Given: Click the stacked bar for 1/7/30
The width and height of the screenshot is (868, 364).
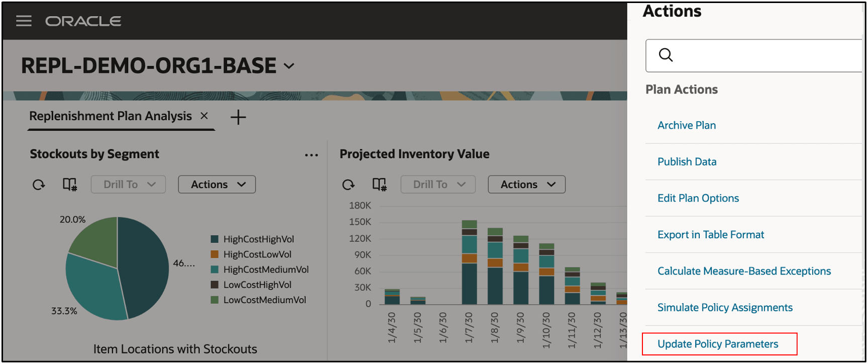Looking at the screenshot, I should tap(469, 262).
